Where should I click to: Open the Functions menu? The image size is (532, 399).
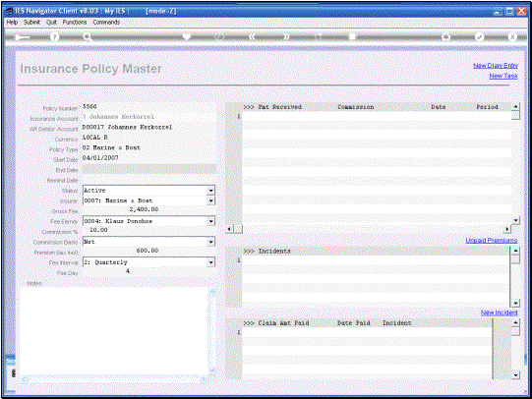75,22
